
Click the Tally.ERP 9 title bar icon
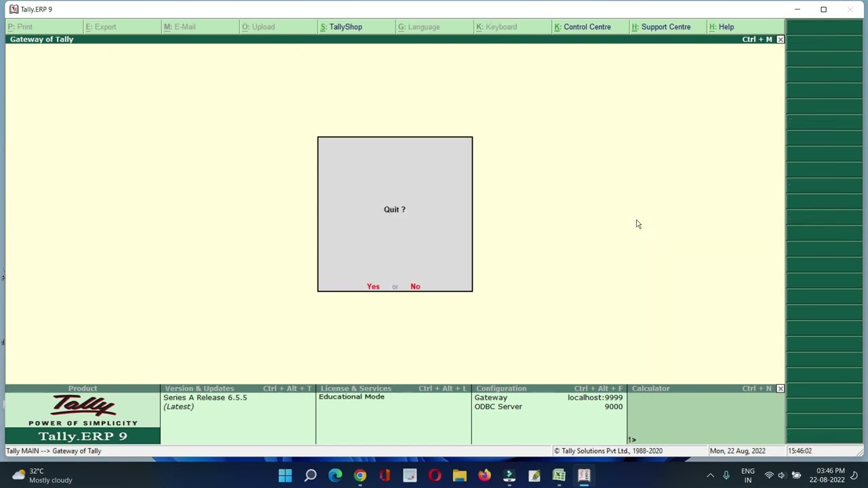(14, 9)
